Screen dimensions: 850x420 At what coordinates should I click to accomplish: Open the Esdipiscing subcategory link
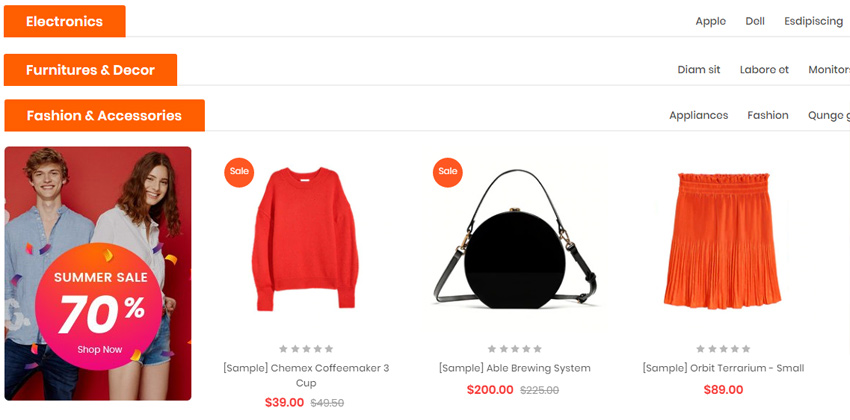coord(813,21)
